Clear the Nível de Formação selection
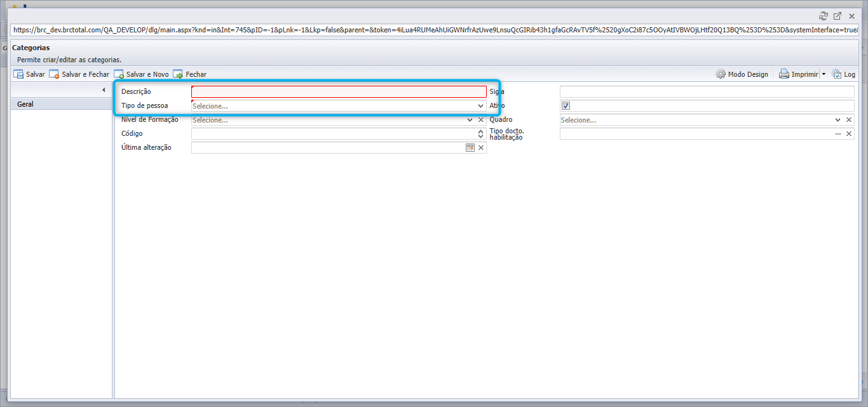The image size is (868, 407). pyautogui.click(x=481, y=120)
